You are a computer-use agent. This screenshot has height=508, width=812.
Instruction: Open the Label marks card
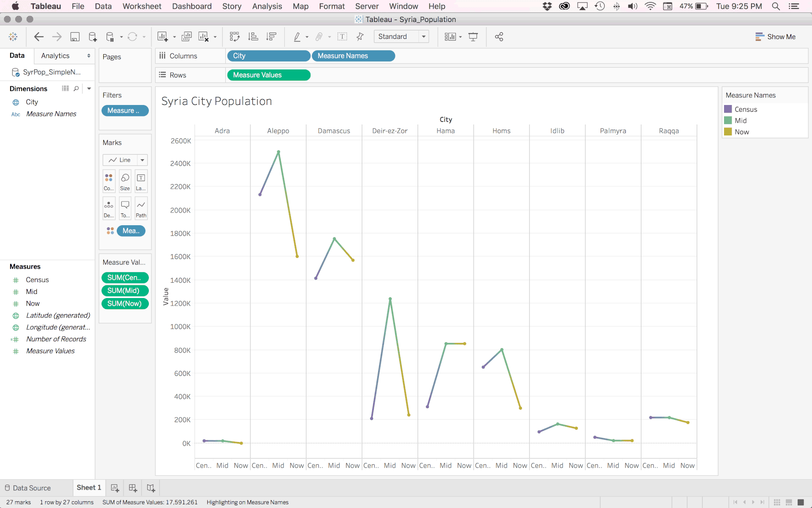tap(141, 181)
